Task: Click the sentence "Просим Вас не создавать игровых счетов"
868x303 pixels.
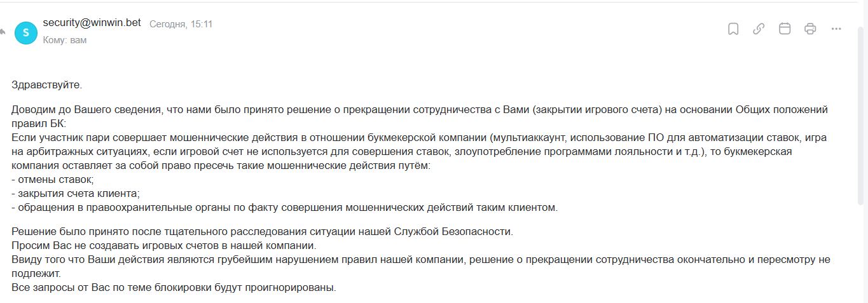Action: point(163,245)
